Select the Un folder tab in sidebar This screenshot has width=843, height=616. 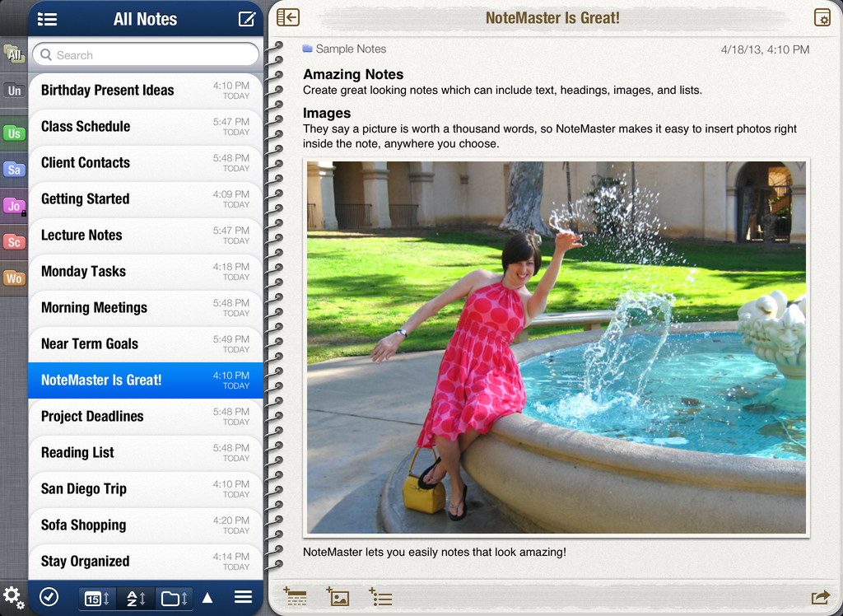pos(14,91)
